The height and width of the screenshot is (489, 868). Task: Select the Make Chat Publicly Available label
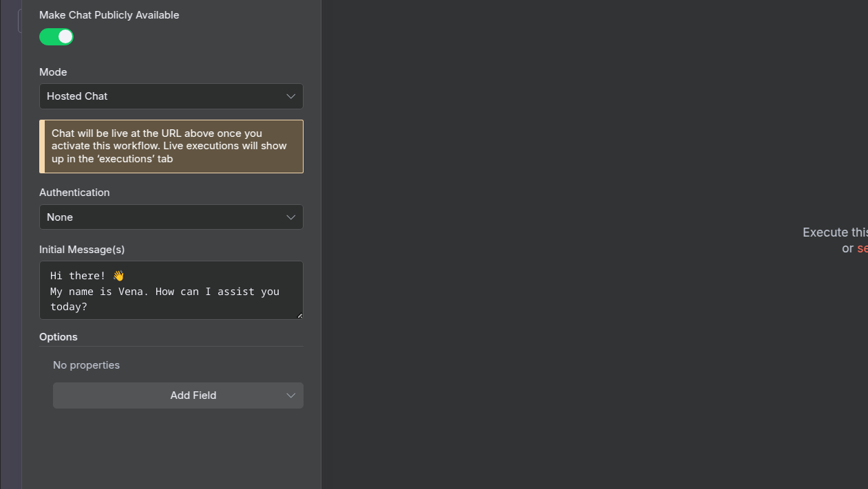click(x=109, y=15)
